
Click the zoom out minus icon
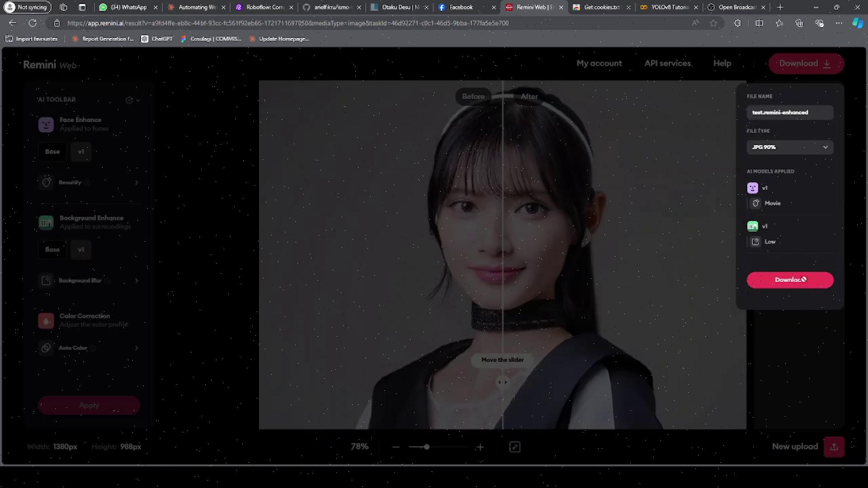pos(396,447)
